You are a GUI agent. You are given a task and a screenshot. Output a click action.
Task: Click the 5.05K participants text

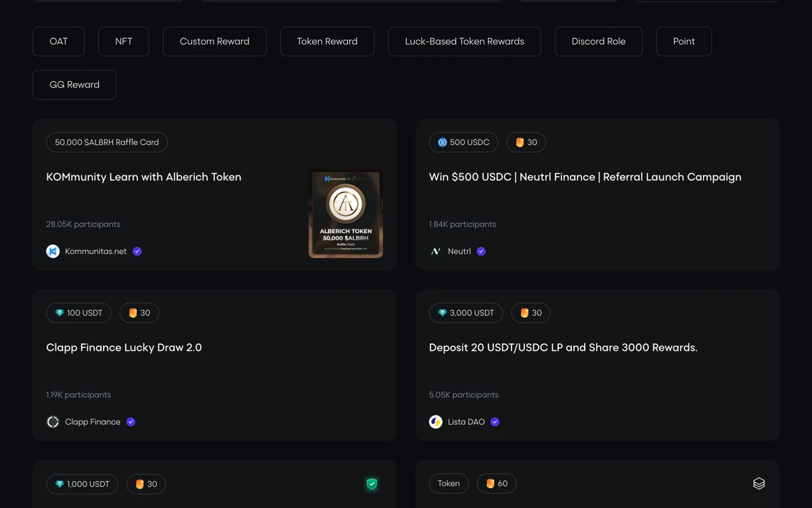(464, 395)
